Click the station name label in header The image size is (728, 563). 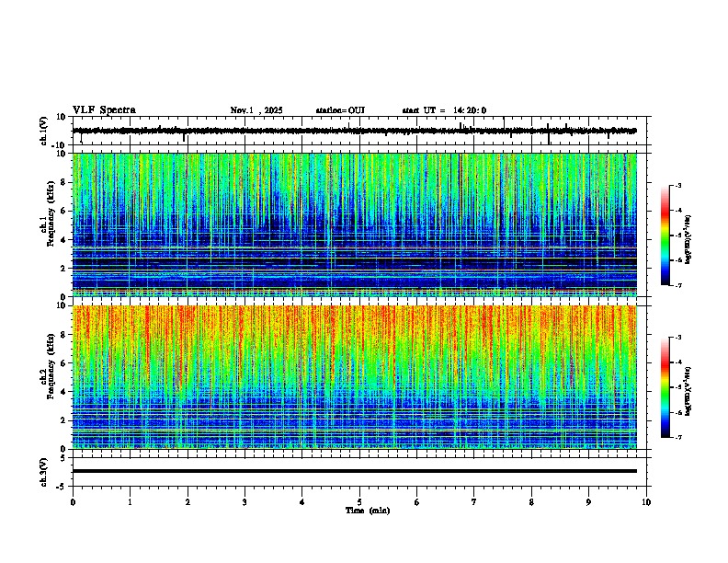(340, 110)
